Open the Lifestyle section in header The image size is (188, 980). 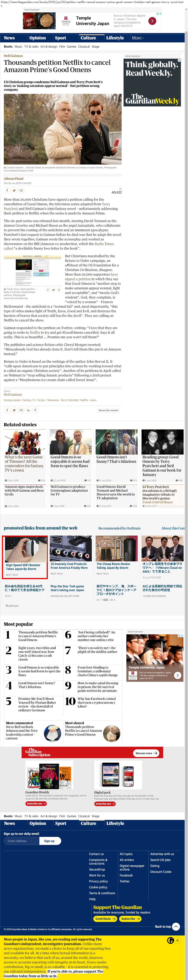(x=115, y=38)
